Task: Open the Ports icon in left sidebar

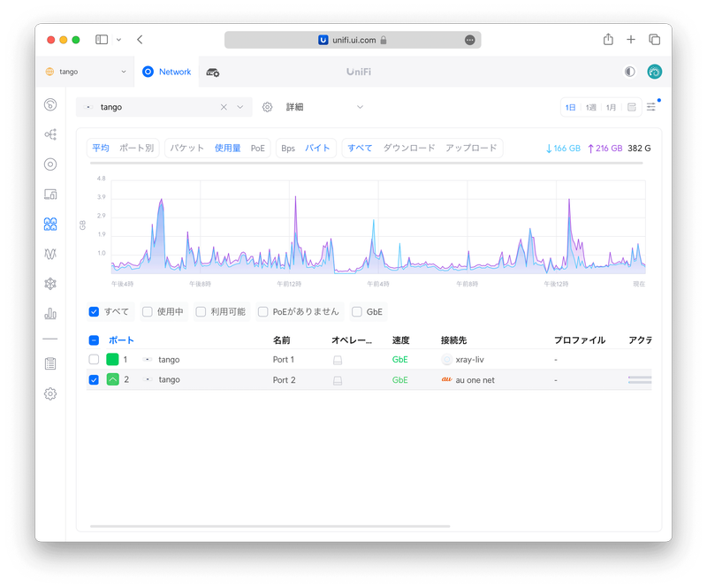Action: pos(50,224)
